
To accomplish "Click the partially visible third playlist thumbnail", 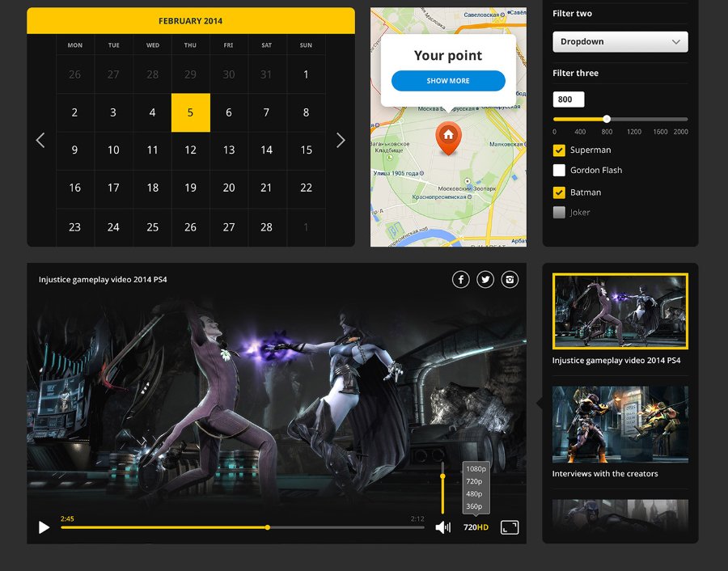I will tap(620, 516).
